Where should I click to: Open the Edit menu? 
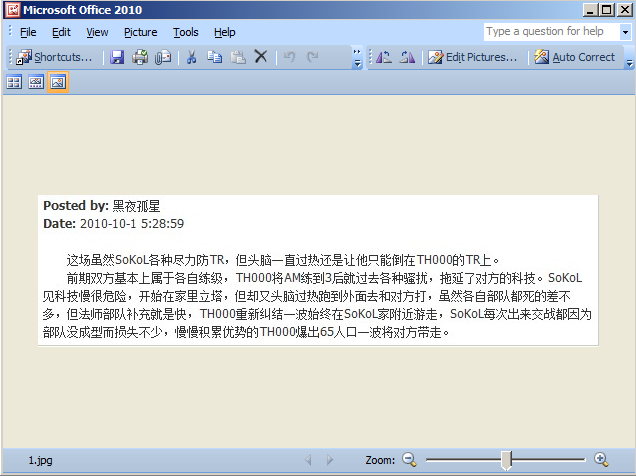point(61,32)
